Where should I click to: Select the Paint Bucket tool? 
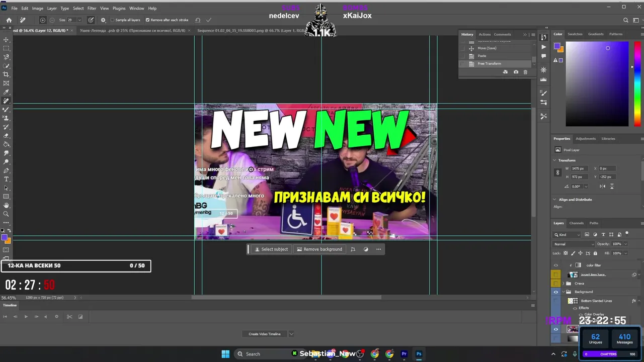pyautogui.click(x=6, y=144)
